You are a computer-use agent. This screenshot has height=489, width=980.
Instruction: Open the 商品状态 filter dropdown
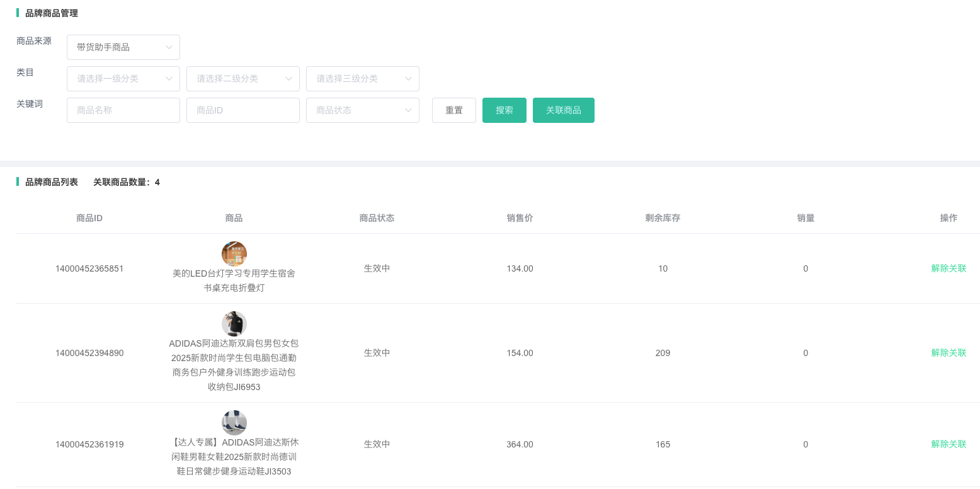(362, 110)
